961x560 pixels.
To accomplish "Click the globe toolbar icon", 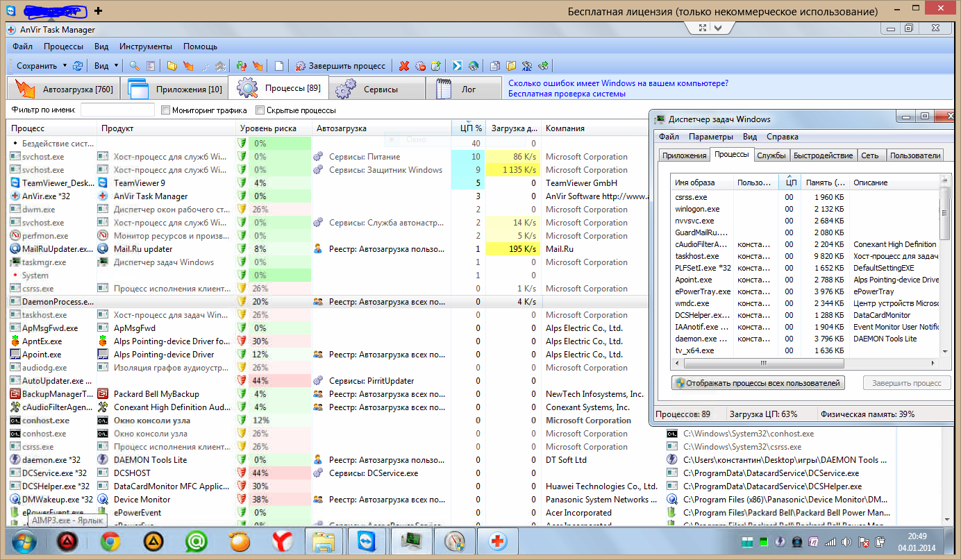I will 474,66.
